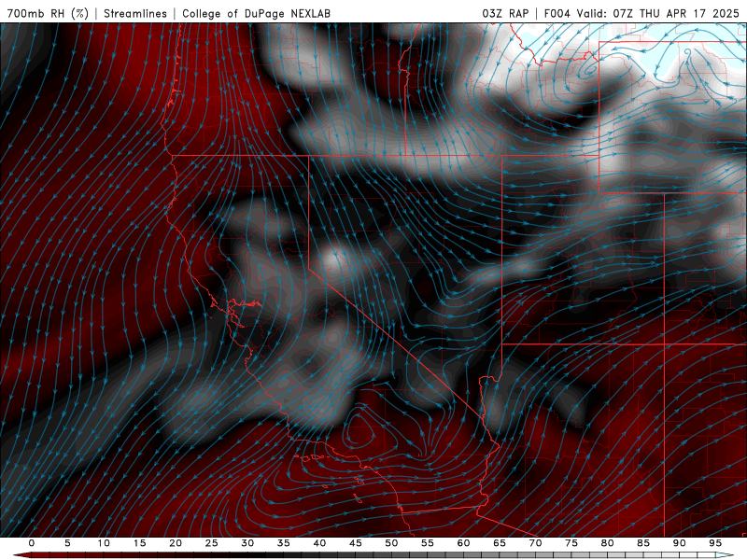Click the '03Z RAP' model run label
The width and height of the screenshot is (747, 560).
(x=505, y=13)
